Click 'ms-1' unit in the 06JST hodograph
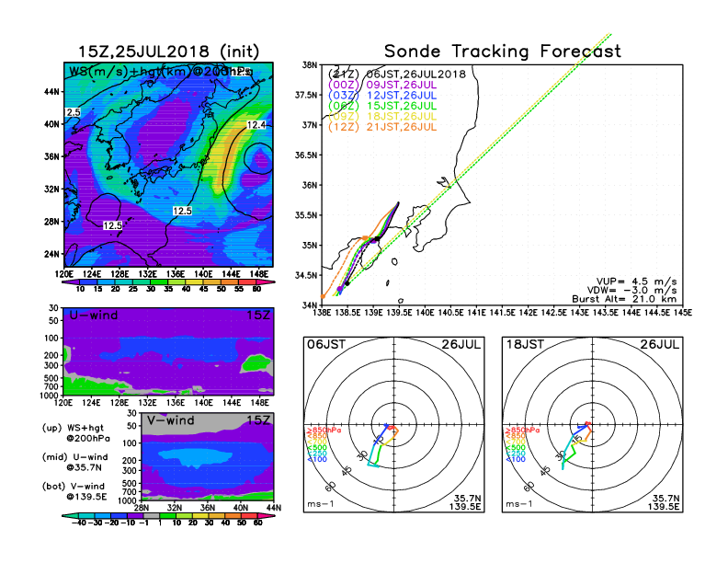The image size is (728, 563). tap(321, 504)
